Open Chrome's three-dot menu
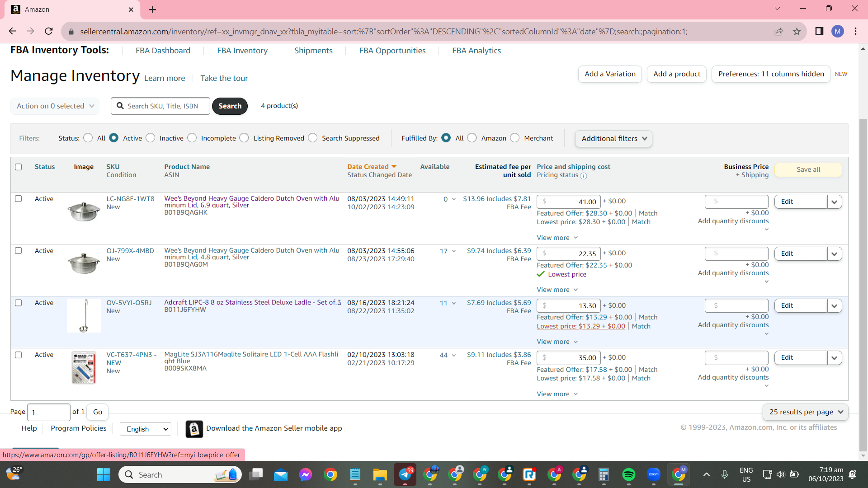Viewport: 868px width, 488px height. pos(855,31)
